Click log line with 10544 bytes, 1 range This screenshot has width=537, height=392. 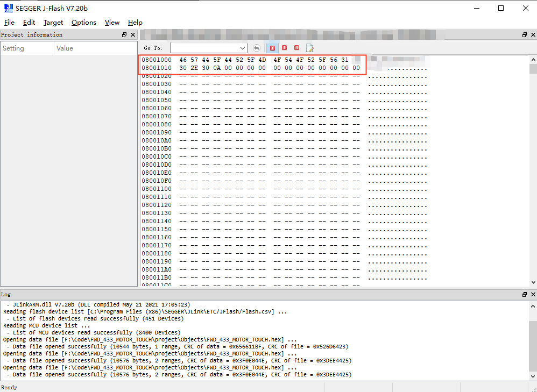tap(178, 346)
